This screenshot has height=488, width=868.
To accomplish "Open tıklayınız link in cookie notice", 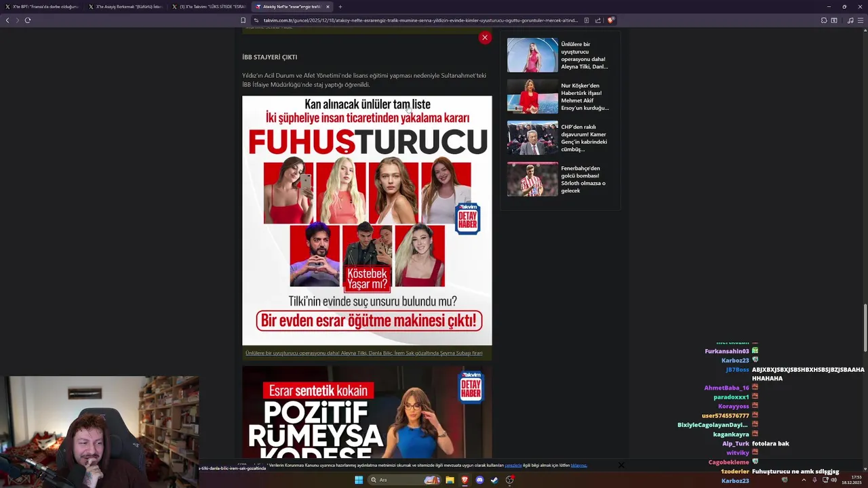I will pyautogui.click(x=578, y=466).
